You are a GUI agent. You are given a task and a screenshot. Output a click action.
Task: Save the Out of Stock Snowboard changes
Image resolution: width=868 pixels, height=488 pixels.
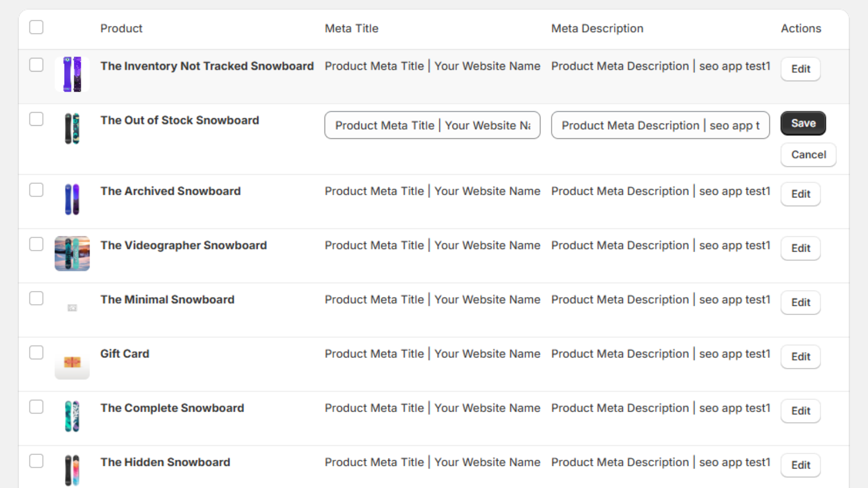tap(803, 123)
